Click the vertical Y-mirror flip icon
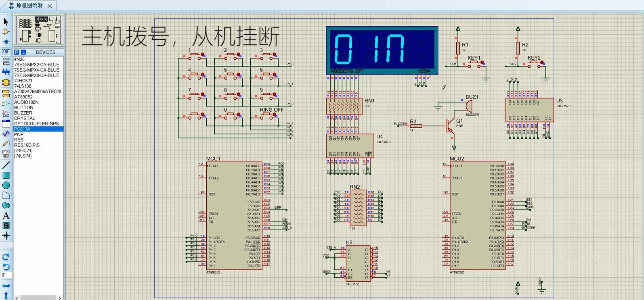Viewport: 644px width, 300px height. point(6,296)
